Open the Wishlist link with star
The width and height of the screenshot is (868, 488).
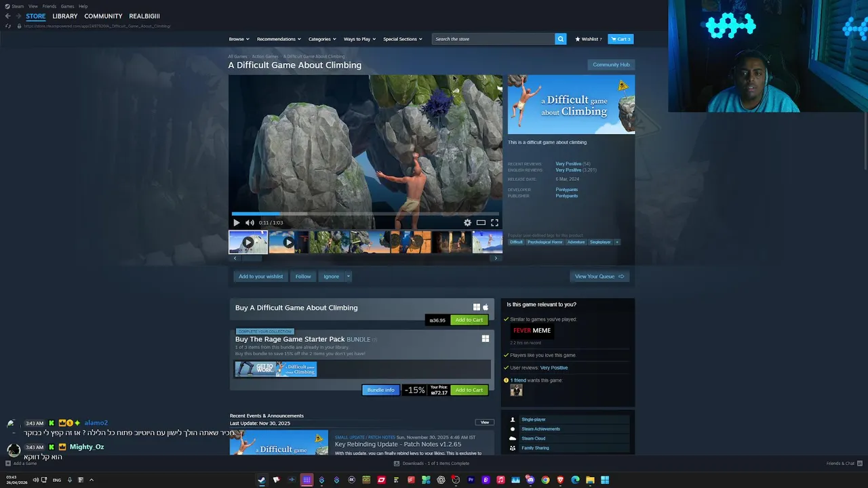coord(589,39)
